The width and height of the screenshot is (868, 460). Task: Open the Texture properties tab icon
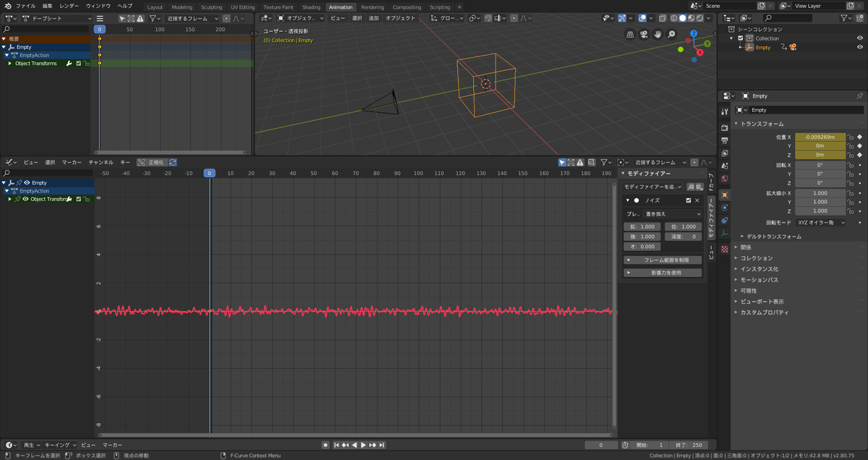pyautogui.click(x=724, y=250)
